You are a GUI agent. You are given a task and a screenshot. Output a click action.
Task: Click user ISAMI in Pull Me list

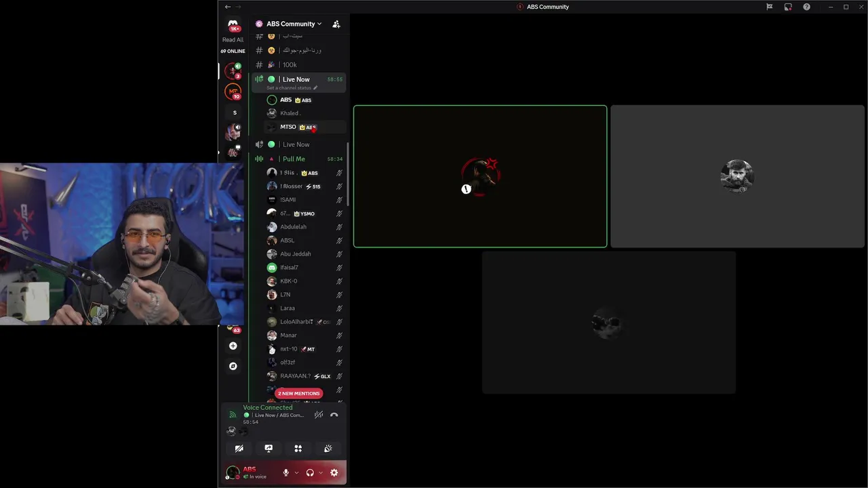point(304,200)
